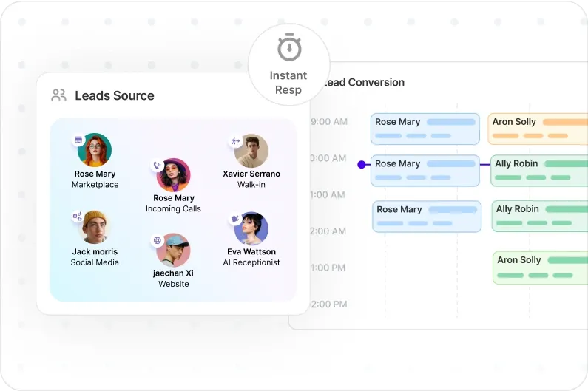Click the purple dot marker on the timeline
The width and height of the screenshot is (588, 391).
click(x=361, y=165)
